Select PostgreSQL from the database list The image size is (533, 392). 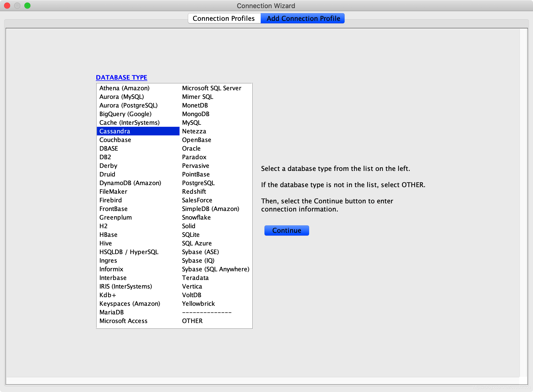click(198, 183)
